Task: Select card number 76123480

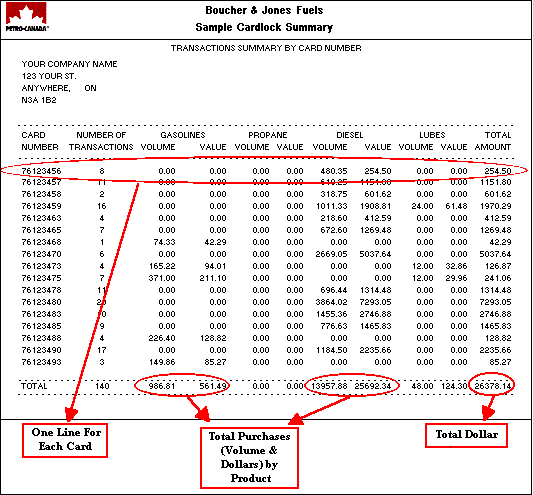Action: (x=41, y=302)
